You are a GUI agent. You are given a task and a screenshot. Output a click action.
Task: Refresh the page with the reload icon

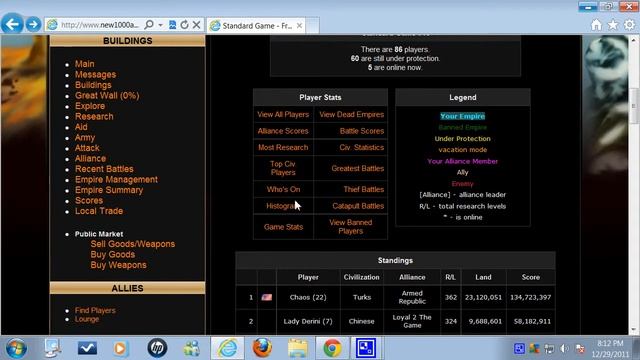[x=184, y=25]
